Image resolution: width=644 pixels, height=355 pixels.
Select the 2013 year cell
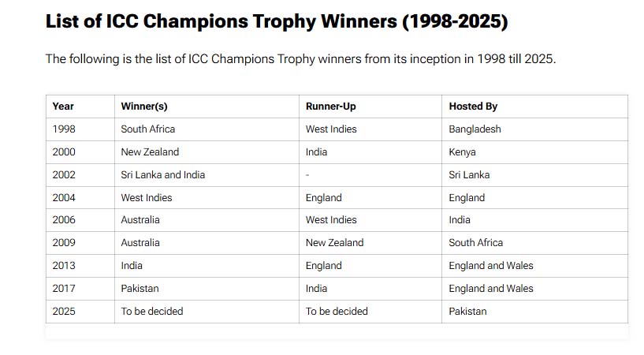[64, 266]
